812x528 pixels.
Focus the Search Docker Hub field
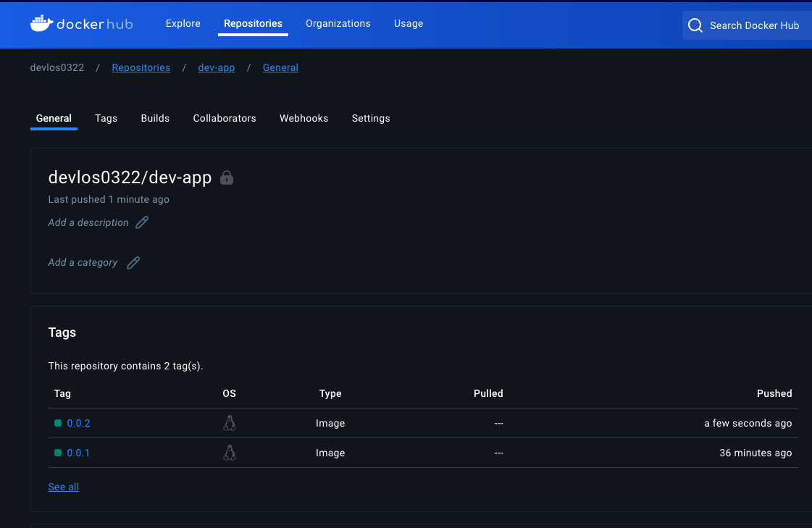tap(747, 25)
